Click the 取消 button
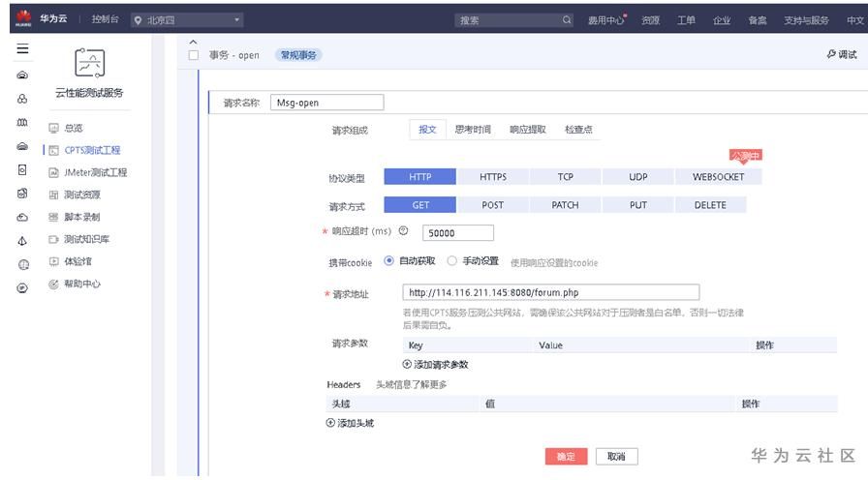The width and height of the screenshot is (868, 480). pyautogui.click(x=617, y=456)
